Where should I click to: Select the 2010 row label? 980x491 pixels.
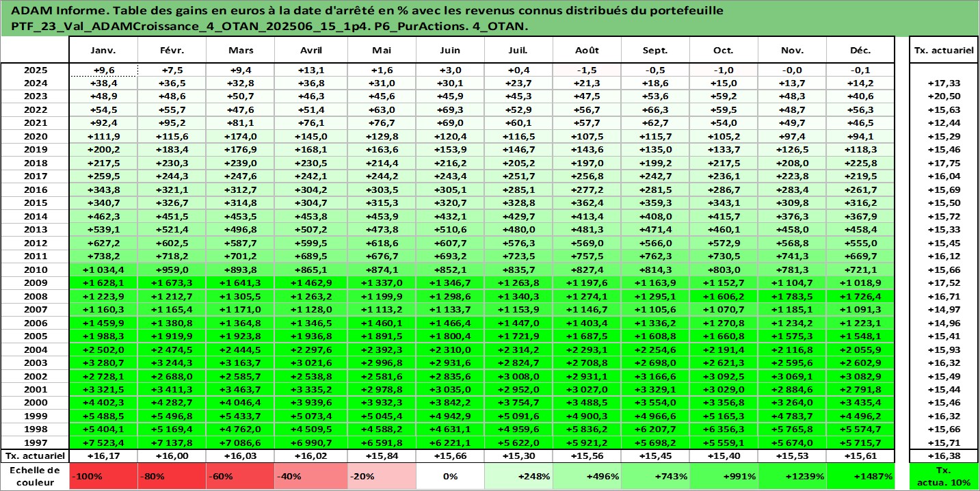[x=35, y=269]
